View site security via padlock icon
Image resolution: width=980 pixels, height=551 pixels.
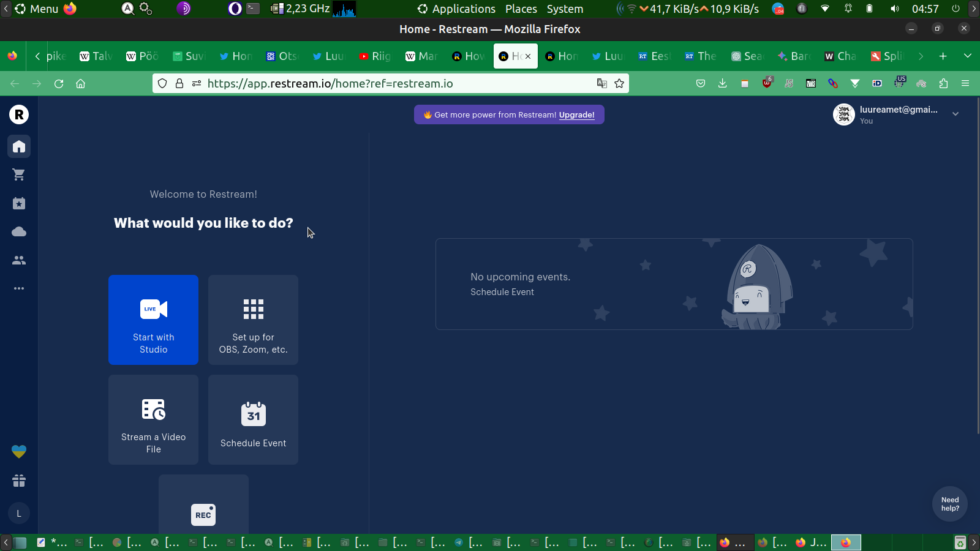point(179,84)
